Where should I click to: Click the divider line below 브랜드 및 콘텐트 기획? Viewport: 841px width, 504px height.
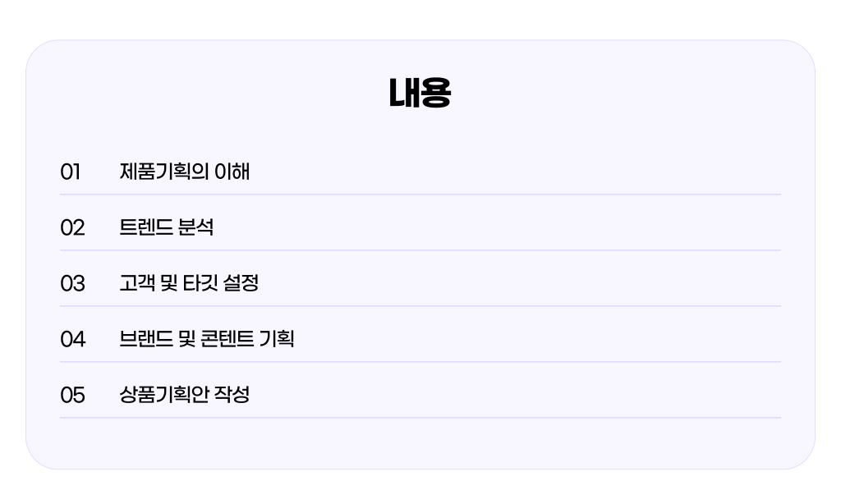420,362
